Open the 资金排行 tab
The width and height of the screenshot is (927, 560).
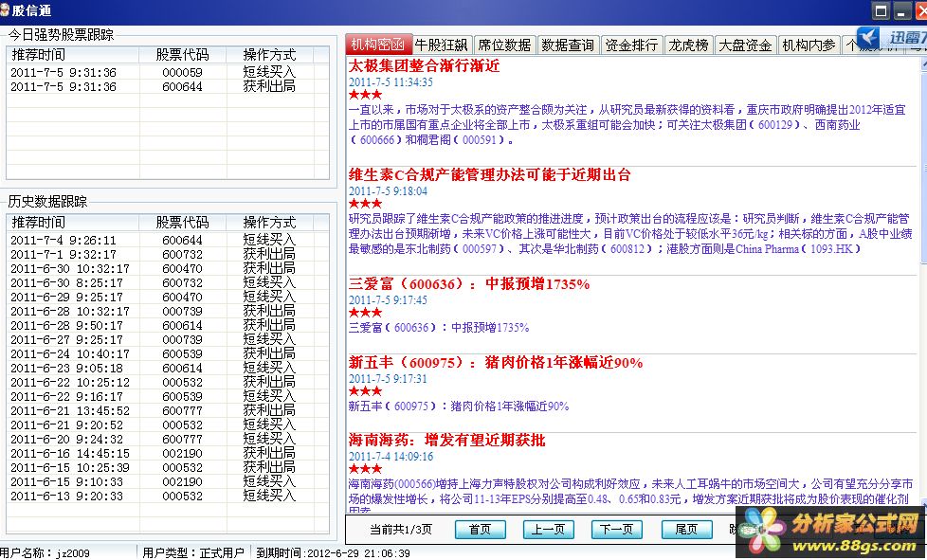pyautogui.click(x=631, y=45)
